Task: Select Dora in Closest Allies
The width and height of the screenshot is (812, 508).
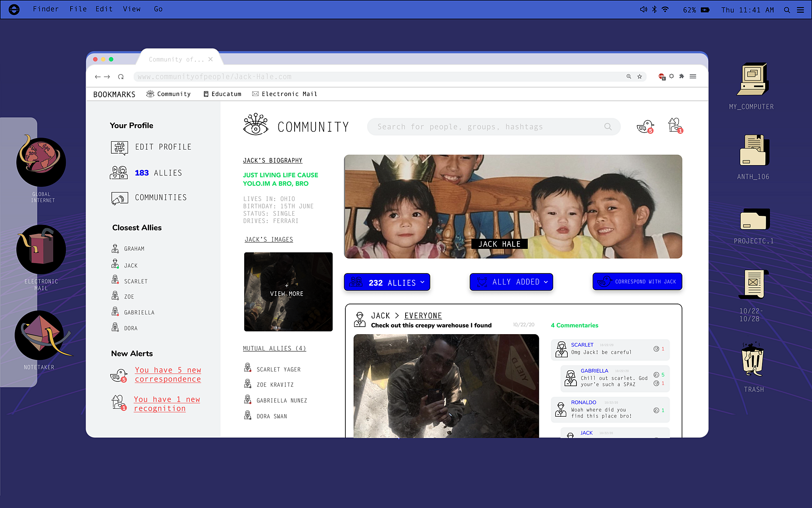Action: [x=124, y=328]
